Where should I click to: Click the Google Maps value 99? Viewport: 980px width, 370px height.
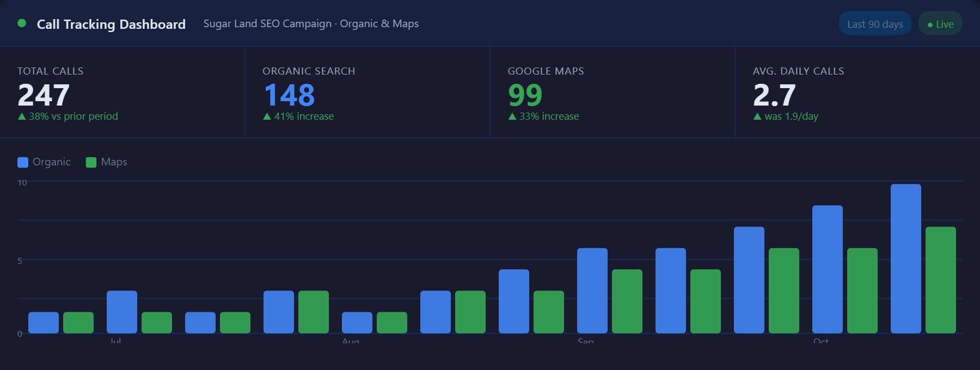(525, 95)
